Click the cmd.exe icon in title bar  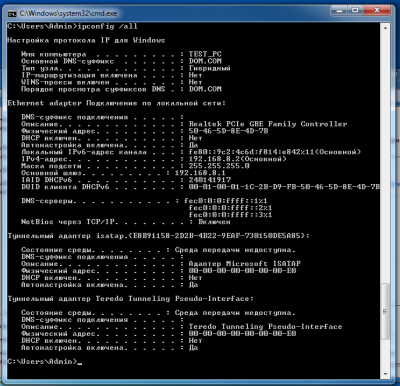(12, 14)
